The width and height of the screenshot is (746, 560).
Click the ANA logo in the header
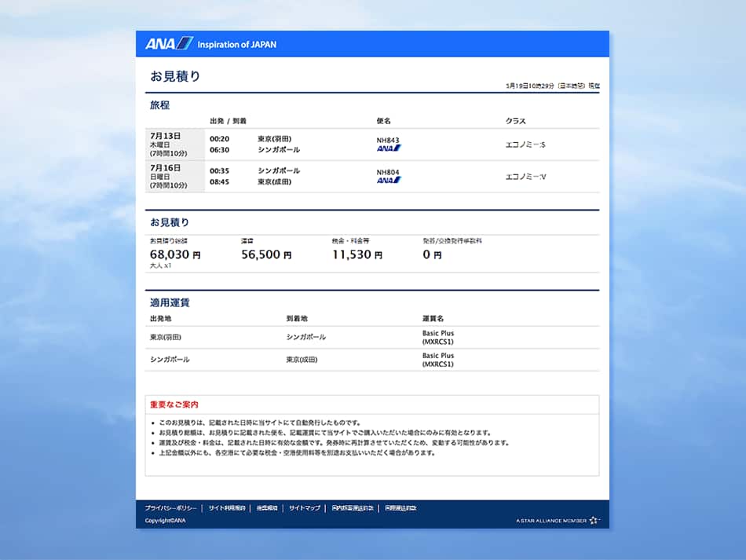coord(168,44)
